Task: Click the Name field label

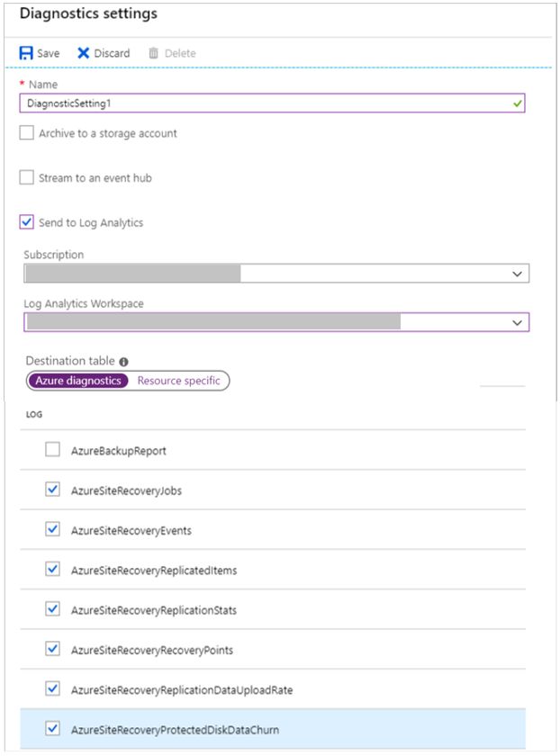Action: pyautogui.click(x=43, y=85)
